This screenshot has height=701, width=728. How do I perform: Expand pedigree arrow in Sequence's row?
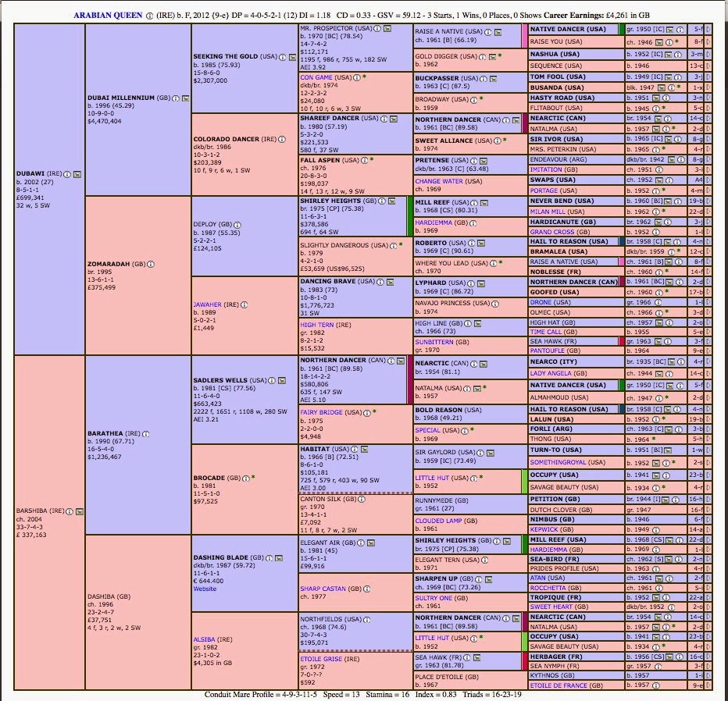[x=708, y=66]
